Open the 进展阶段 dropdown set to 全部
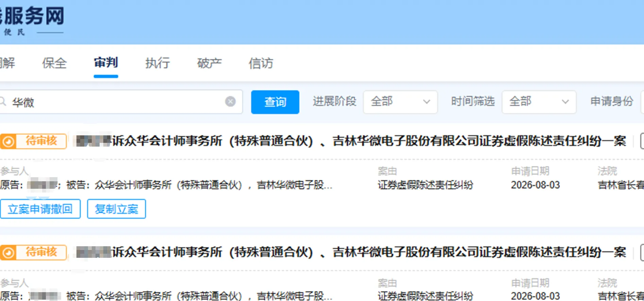Image resolution: width=644 pixels, height=301 pixels. 400,102
